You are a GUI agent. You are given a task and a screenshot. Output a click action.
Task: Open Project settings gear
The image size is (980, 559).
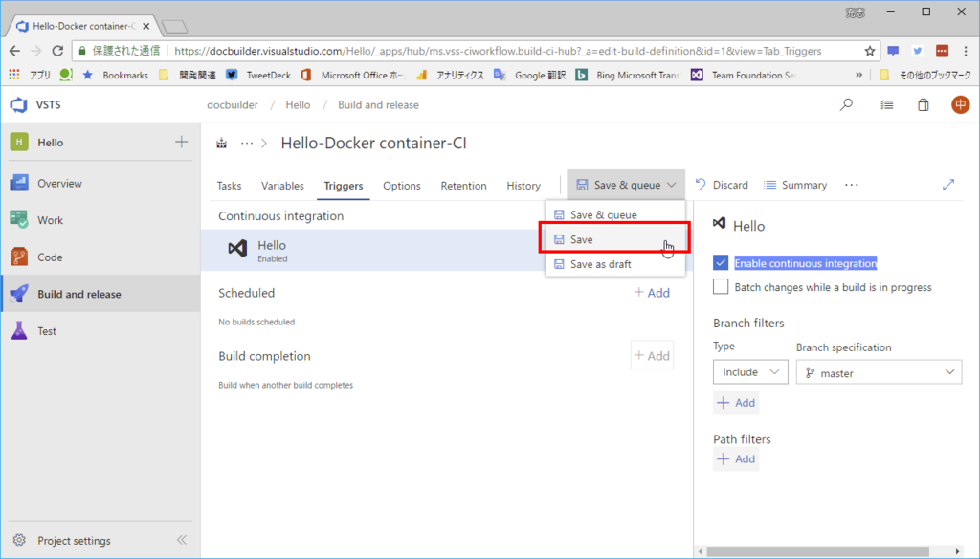[x=19, y=540]
